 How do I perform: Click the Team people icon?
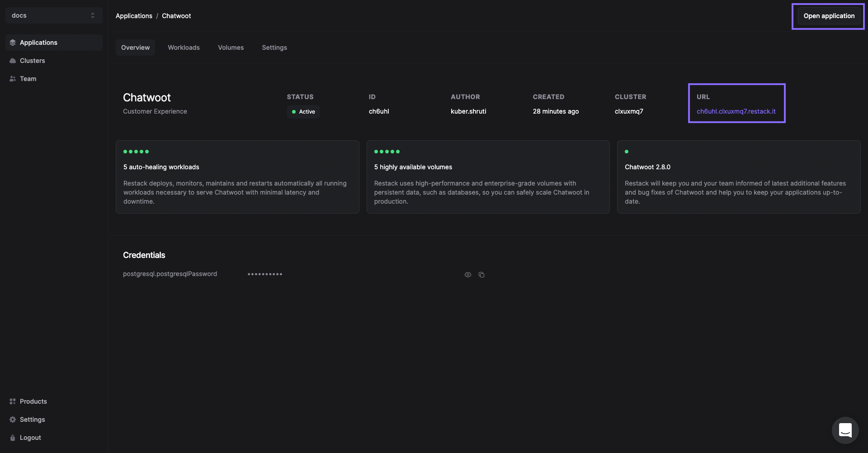tap(13, 79)
